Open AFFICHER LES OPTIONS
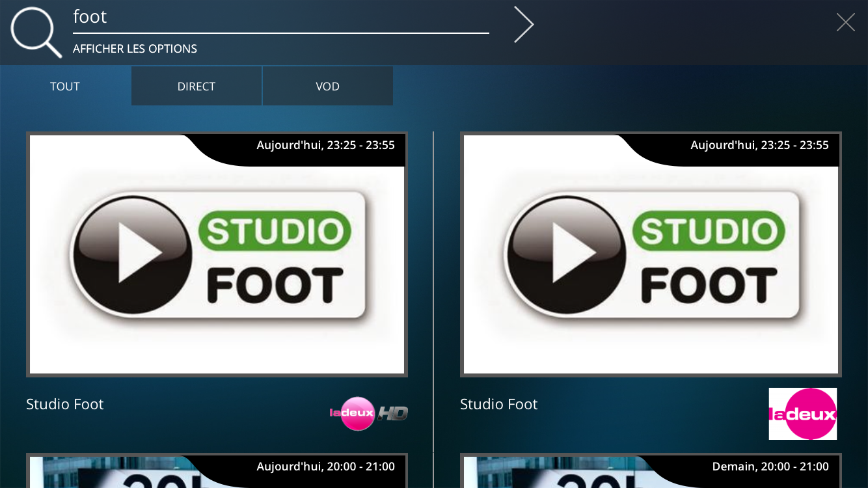Image resolution: width=868 pixels, height=488 pixels. tap(135, 49)
